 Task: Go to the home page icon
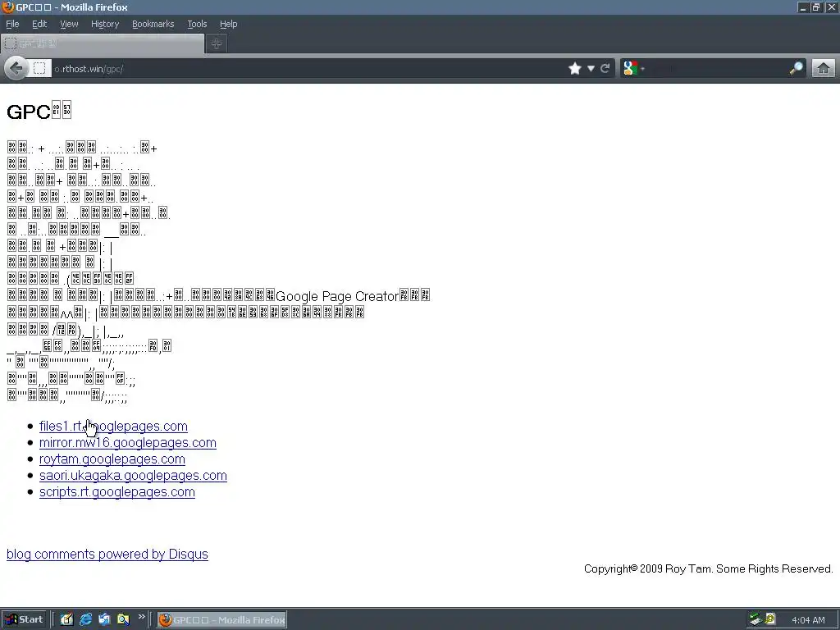coord(824,69)
